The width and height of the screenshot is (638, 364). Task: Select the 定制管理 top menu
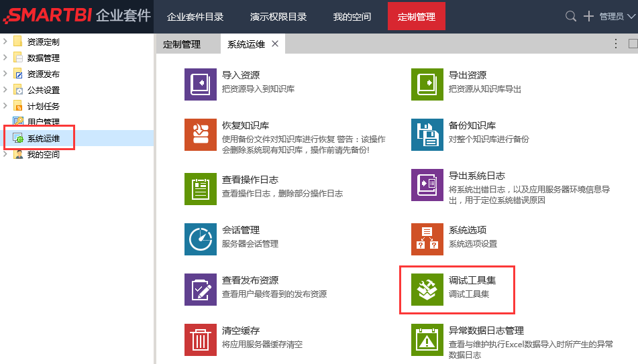coord(416,16)
